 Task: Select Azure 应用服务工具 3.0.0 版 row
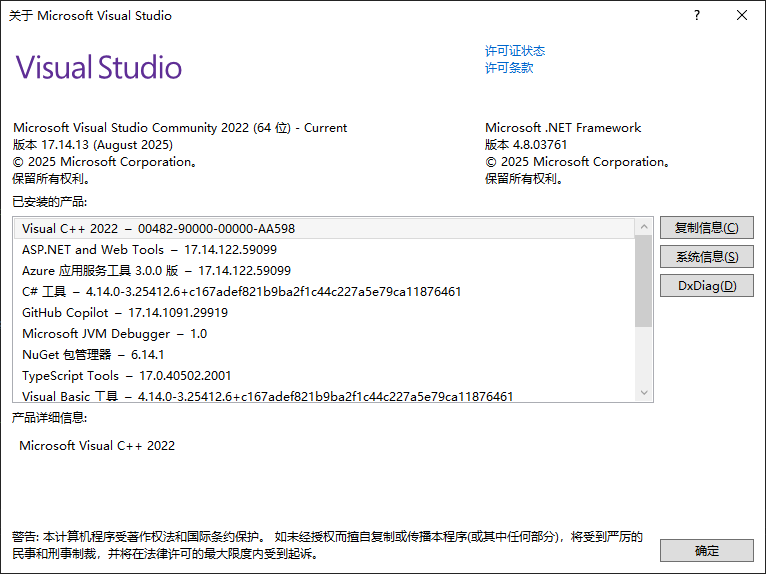(324, 271)
